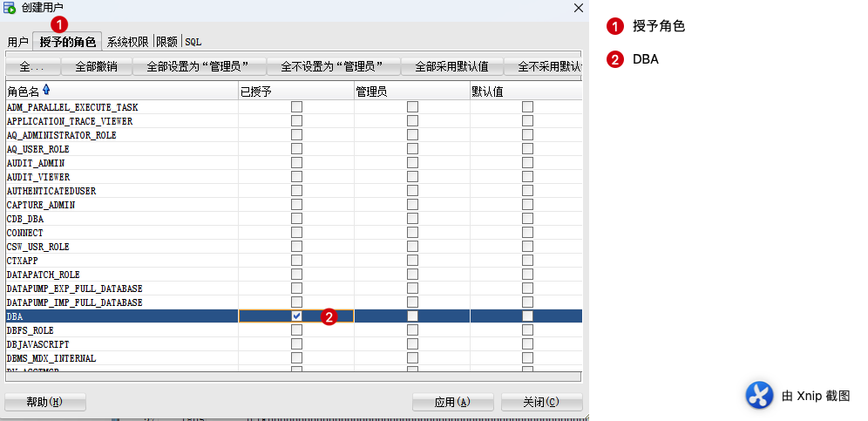Click 全不设置为“管理员” button
This screenshot has height=421, width=868.
(x=333, y=67)
